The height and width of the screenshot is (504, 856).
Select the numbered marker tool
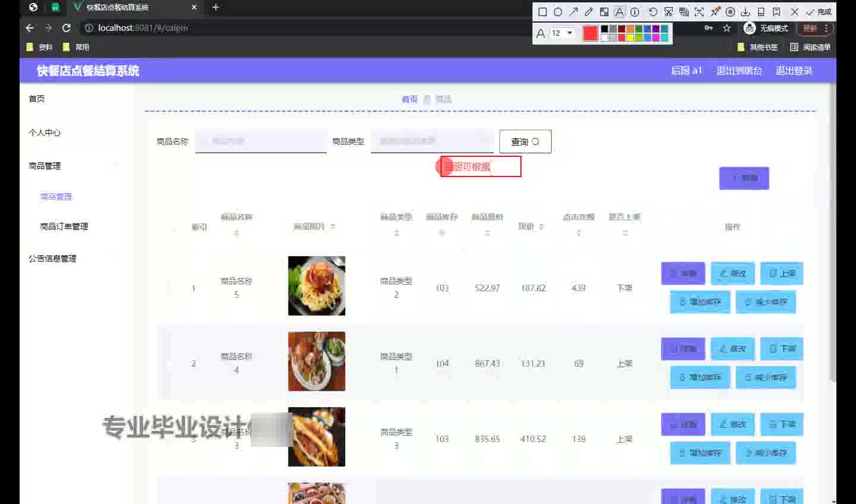pos(635,12)
